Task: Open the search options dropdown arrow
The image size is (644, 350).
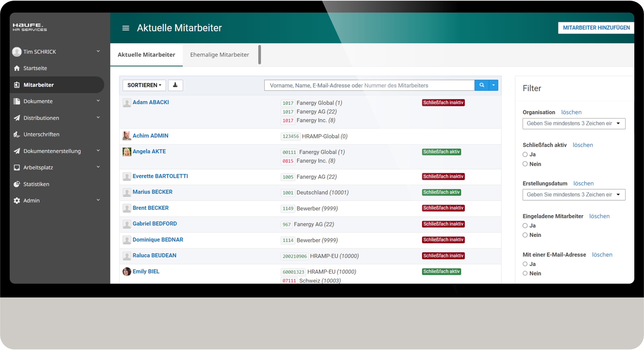Action: coord(493,85)
